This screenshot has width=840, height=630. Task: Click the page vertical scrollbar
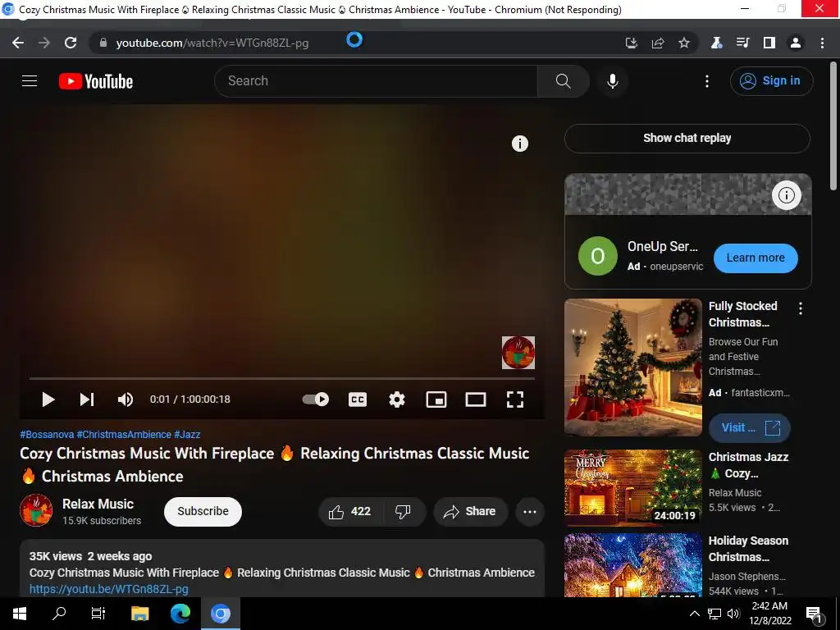point(833,126)
